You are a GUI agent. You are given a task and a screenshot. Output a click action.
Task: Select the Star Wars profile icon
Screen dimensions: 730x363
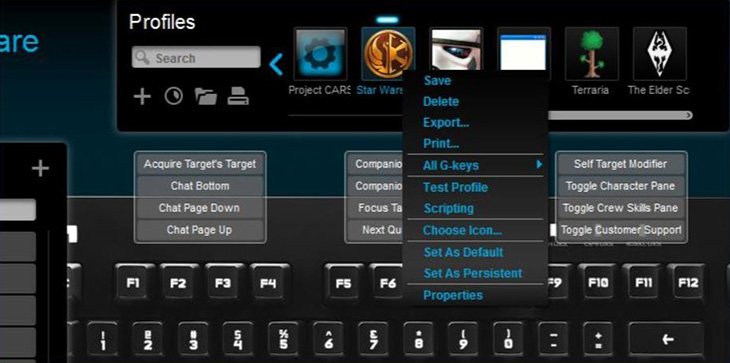(388, 53)
